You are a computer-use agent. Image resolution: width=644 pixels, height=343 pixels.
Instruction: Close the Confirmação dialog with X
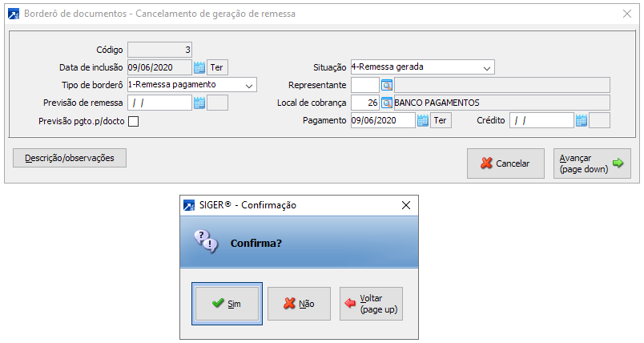click(406, 205)
